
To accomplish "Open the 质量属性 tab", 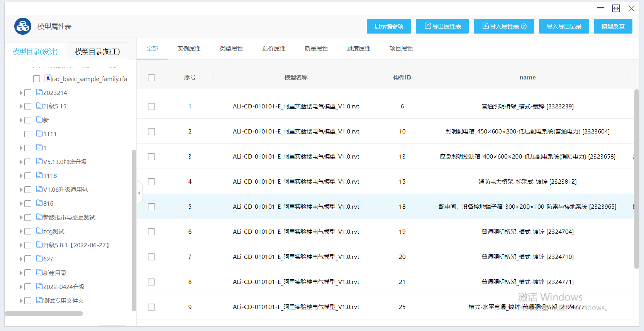I will [316, 48].
